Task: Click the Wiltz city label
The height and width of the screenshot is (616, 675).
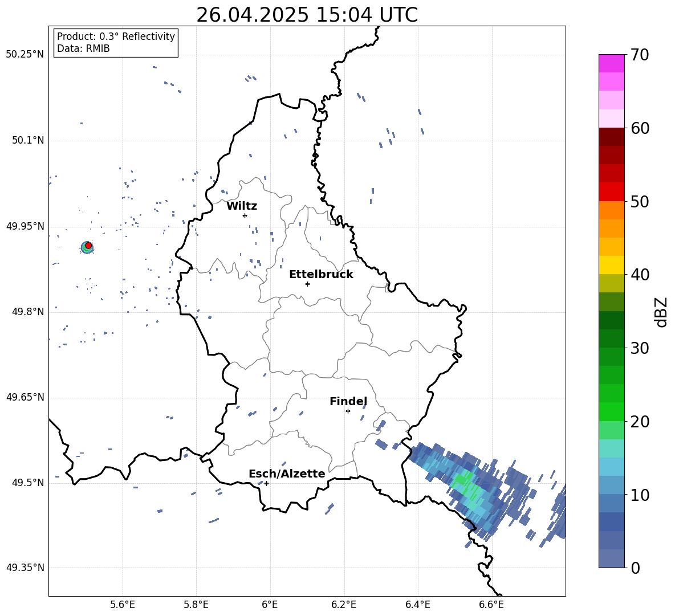Action: pos(242,206)
